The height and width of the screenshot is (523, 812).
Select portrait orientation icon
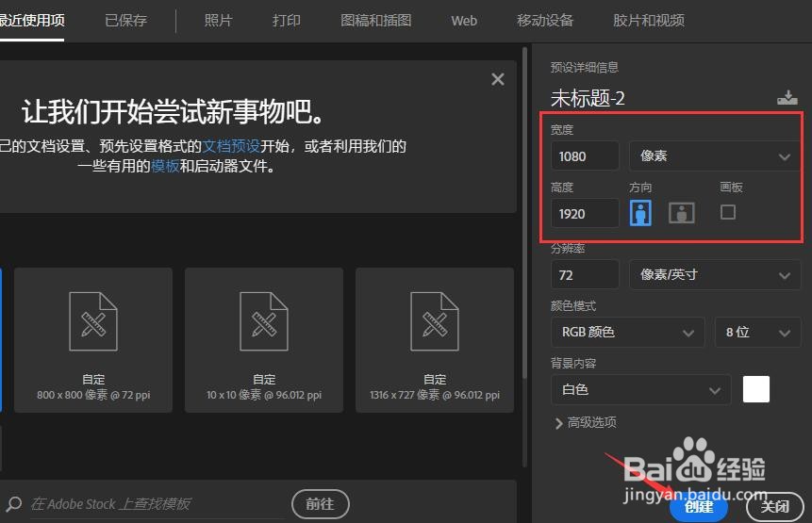coord(640,213)
